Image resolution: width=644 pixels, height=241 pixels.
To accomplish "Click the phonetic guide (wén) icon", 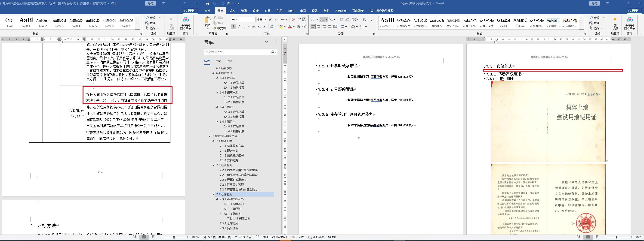I will coord(299,19).
